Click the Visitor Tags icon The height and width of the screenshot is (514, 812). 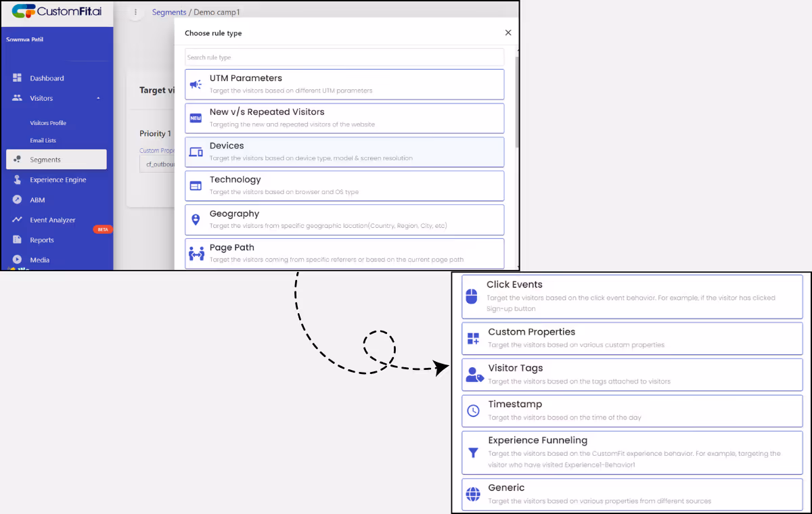coord(474,374)
